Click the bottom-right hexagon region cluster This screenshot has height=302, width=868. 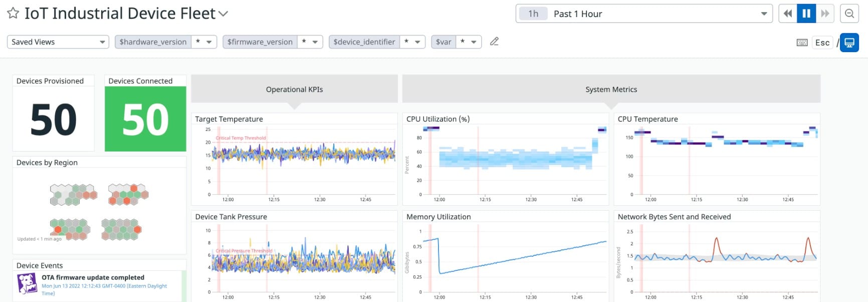(121, 229)
